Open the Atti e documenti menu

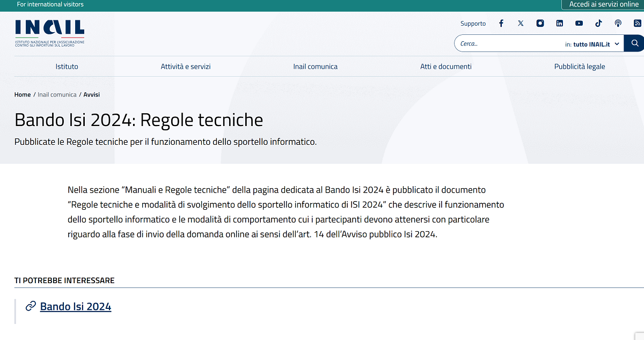point(445,66)
